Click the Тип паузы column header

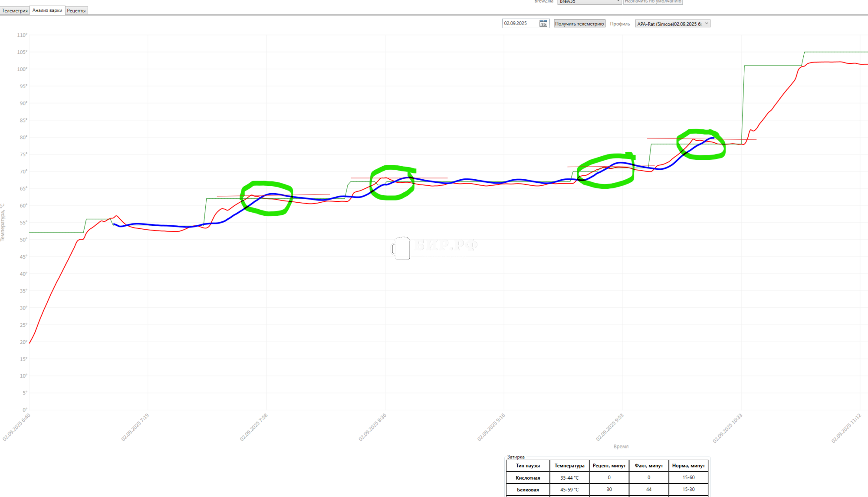[528, 466]
